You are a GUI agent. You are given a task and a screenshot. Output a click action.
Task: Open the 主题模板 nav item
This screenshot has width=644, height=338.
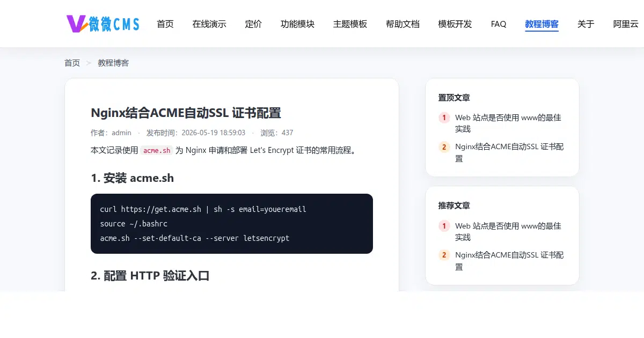tap(350, 24)
